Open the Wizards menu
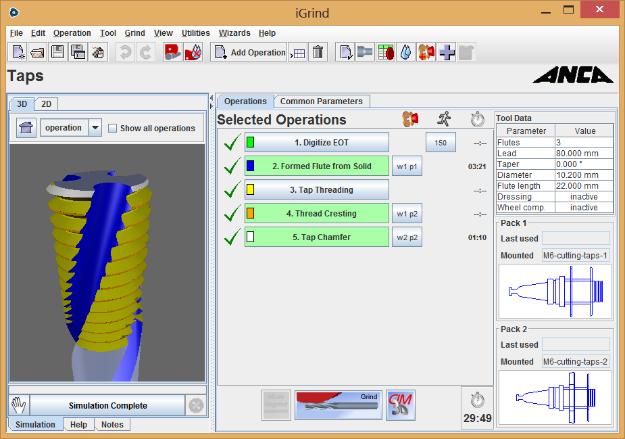 (x=234, y=33)
